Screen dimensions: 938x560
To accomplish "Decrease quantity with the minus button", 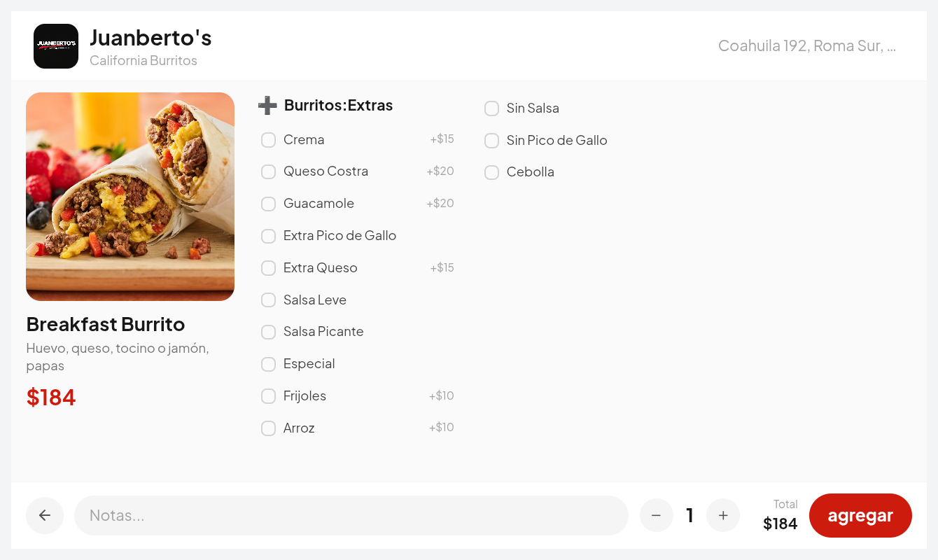I will tap(656, 515).
